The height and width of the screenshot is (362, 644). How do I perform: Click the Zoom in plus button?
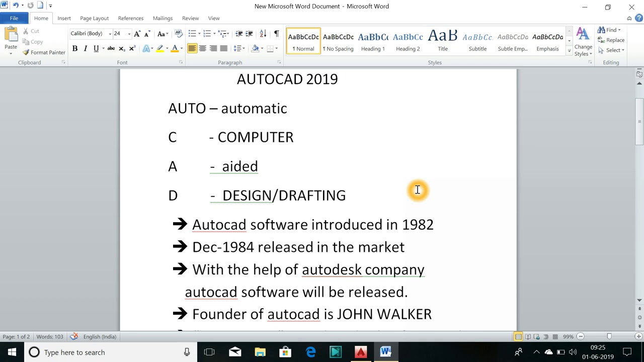pyautogui.click(x=638, y=336)
